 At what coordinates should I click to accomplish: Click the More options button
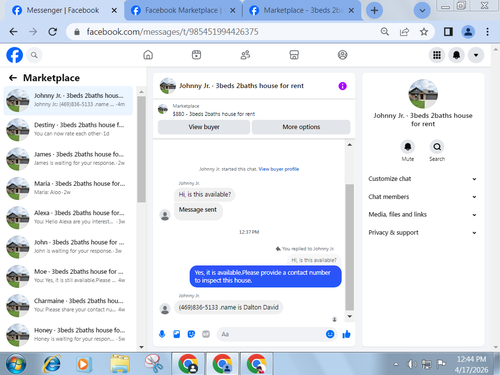click(x=301, y=127)
